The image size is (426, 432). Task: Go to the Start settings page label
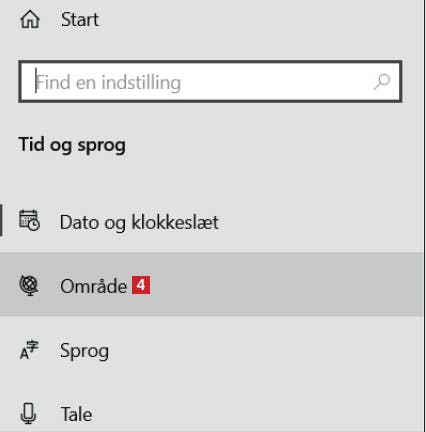point(80,19)
